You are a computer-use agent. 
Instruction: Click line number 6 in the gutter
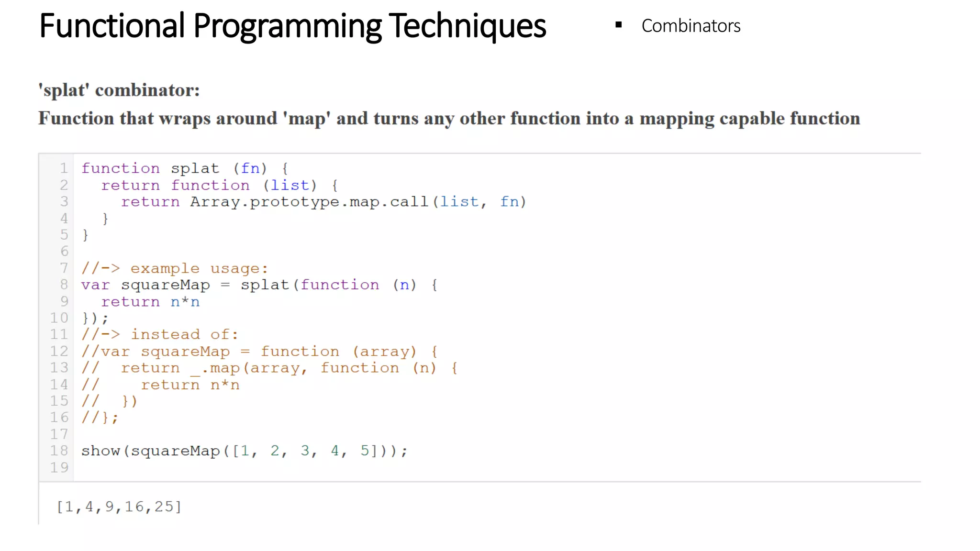coord(64,251)
